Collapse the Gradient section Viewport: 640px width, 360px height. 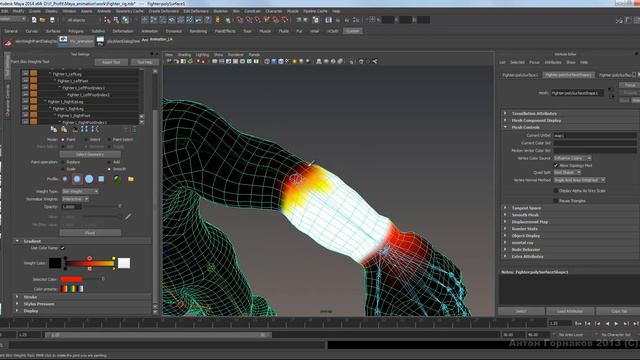pos(17,241)
